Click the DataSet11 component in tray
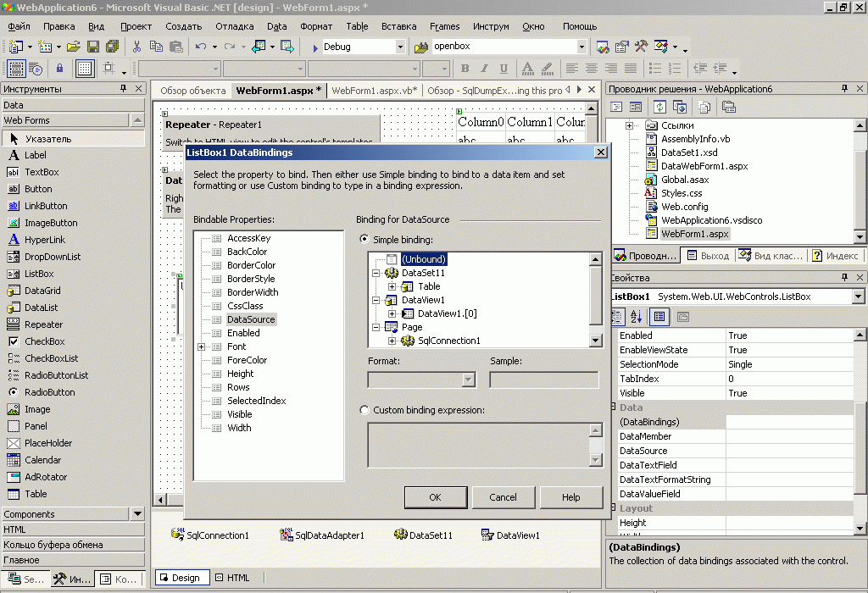Image resolution: width=868 pixels, height=593 pixels. coord(423,535)
